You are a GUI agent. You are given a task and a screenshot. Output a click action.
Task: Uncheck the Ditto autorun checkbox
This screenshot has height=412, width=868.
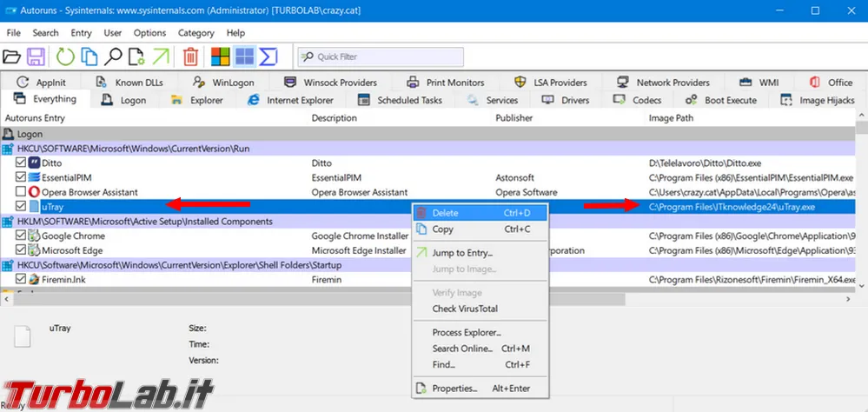(21, 163)
